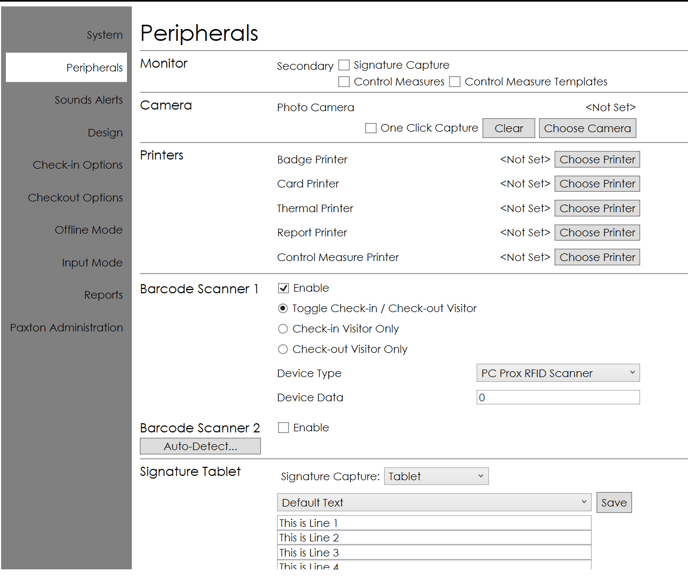Tick the Control Measure Templates checkbox
The image size is (688, 586).
(455, 82)
